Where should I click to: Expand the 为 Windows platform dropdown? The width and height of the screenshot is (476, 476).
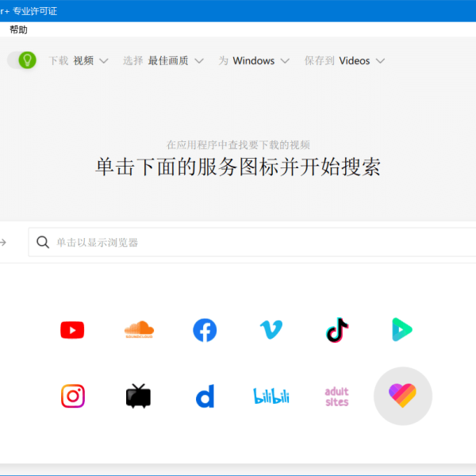[254, 61]
